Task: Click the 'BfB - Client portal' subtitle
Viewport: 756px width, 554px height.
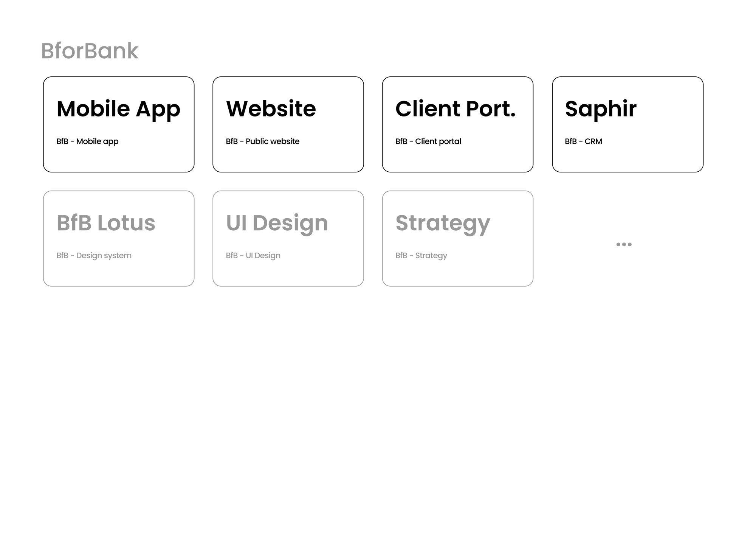Action: pos(428,141)
